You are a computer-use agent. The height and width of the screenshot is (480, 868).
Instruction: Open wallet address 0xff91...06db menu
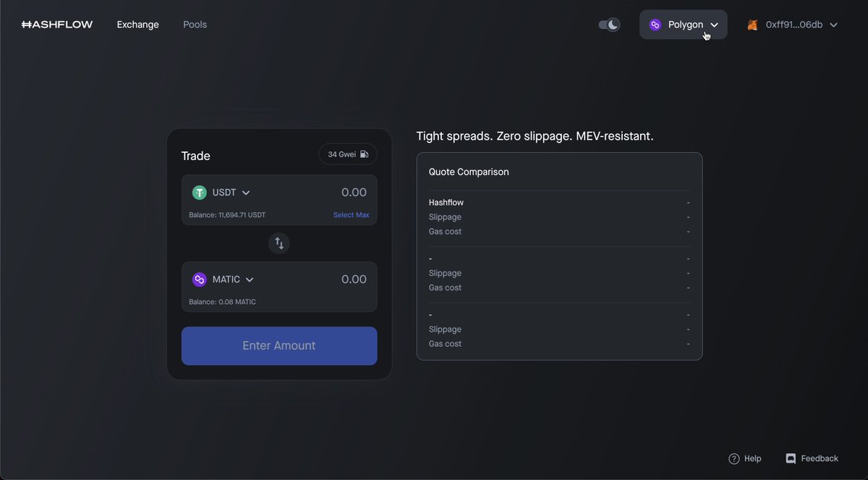point(793,25)
